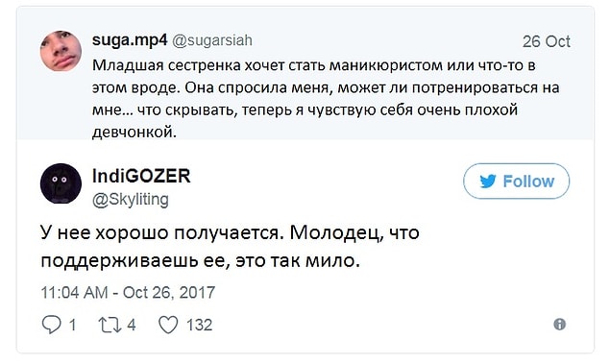View the reply count of 1

pos(72,325)
